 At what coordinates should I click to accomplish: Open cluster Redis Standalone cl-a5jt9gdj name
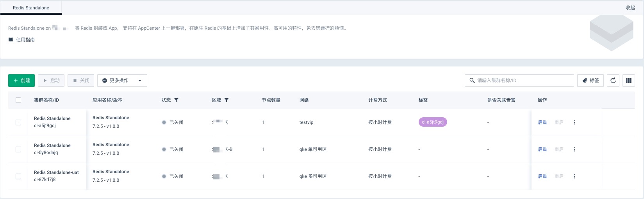click(52, 118)
